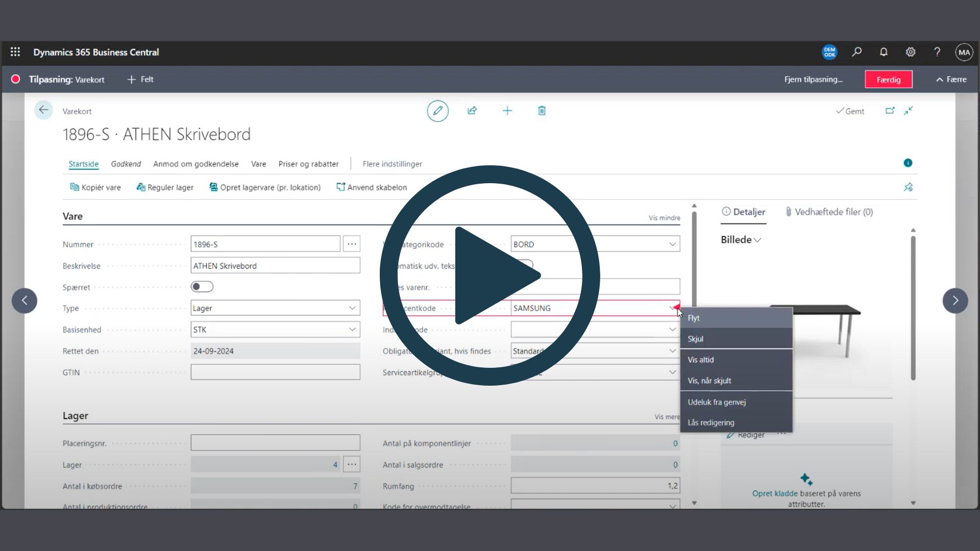This screenshot has height=551, width=980.
Task: Open the Lager field ellipsis lookup
Action: coord(352,464)
